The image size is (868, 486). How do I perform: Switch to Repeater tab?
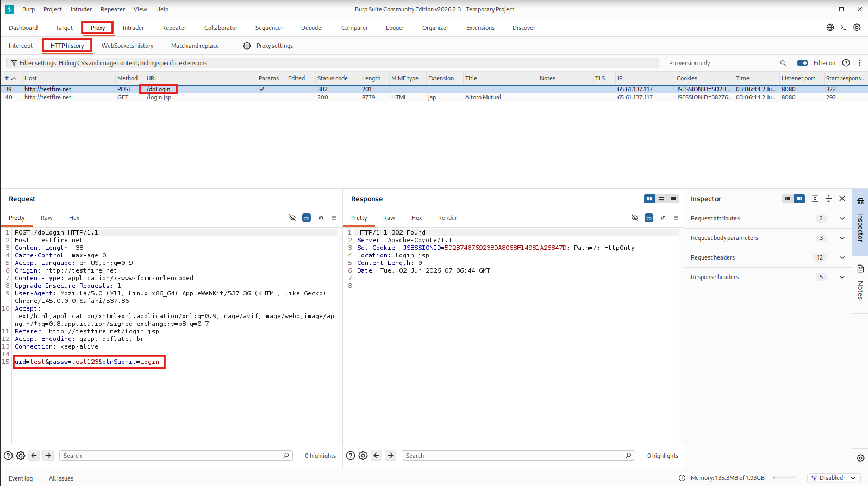coord(174,28)
